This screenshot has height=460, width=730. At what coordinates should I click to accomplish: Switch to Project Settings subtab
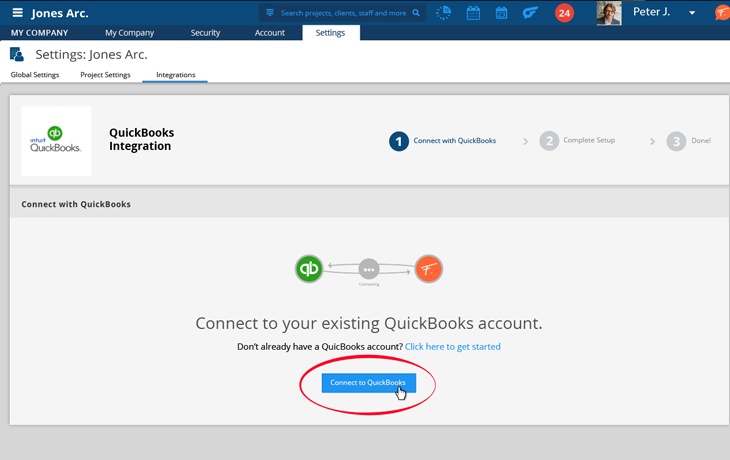coord(105,74)
